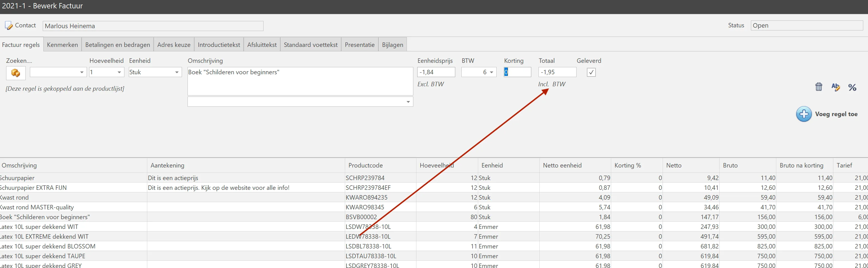Click note 'Dit is een actieprijs'
The image size is (868, 268).
click(173, 178)
